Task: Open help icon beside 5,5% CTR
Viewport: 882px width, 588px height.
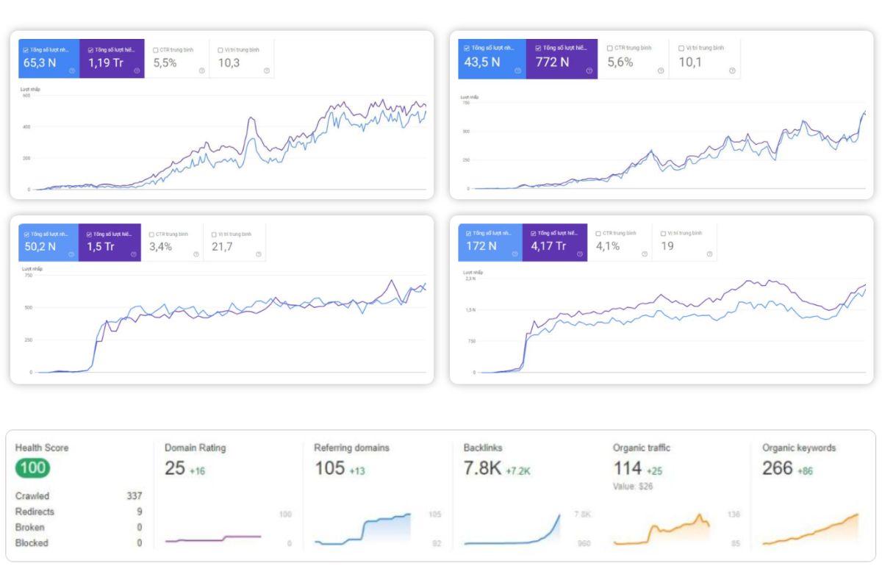Action: coord(201,71)
